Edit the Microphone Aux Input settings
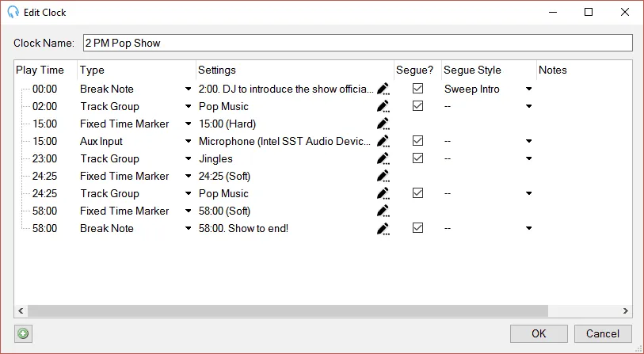This screenshot has height=354, width=644. coord(383,141)
